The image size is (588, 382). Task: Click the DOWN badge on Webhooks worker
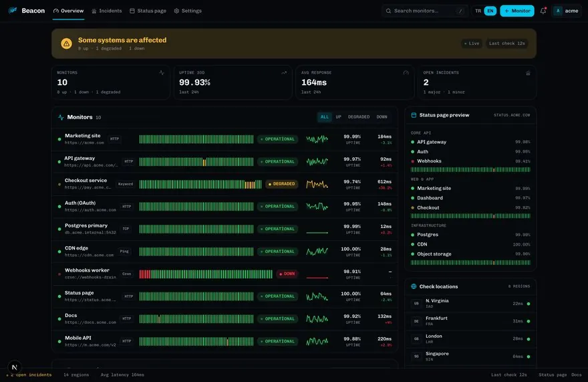pyautogui.click(x=287, y=274)
